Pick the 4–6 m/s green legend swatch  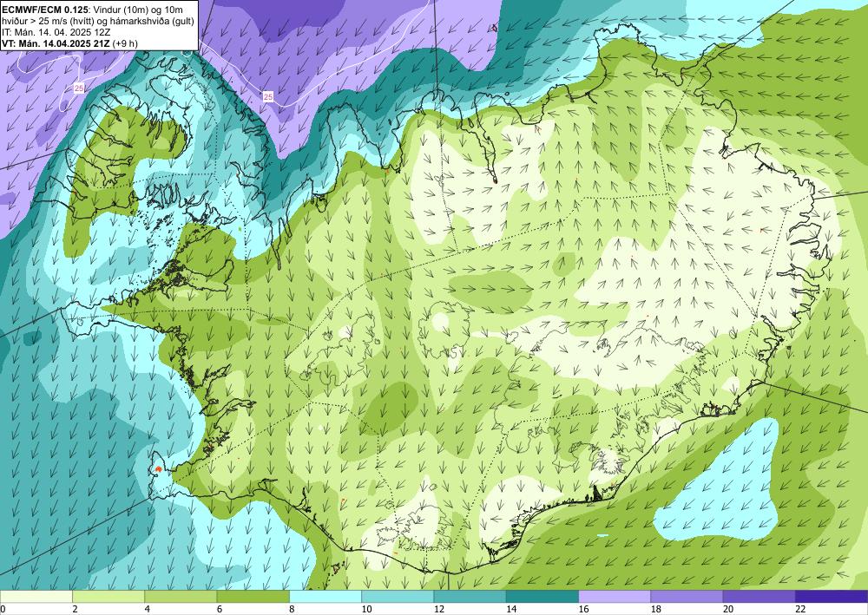(x=181, y=596)
